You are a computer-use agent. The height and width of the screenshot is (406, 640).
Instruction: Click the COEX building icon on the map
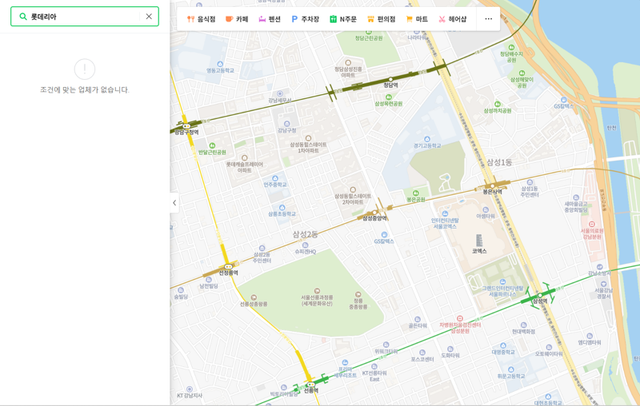coord(479,241)
